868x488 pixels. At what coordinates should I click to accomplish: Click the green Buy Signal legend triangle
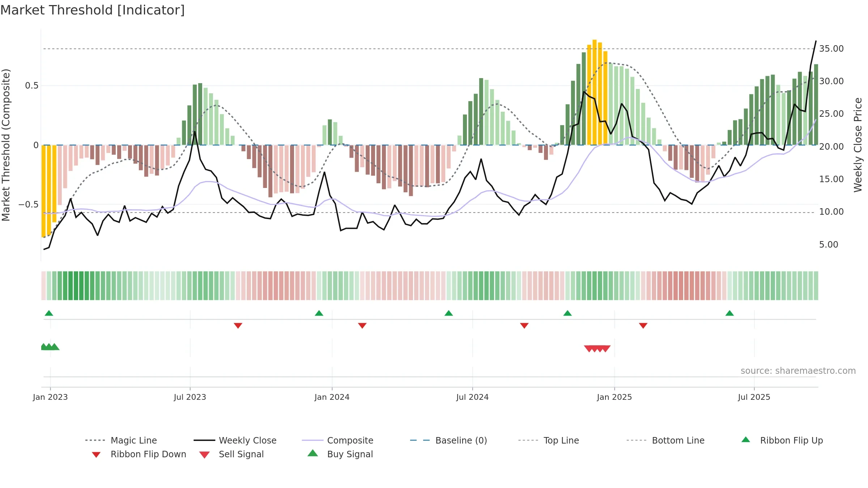coord(313,453)
